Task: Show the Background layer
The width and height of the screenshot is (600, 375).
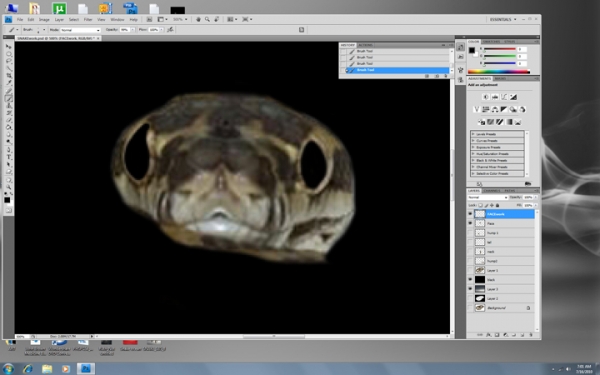Action: [470, 308]
